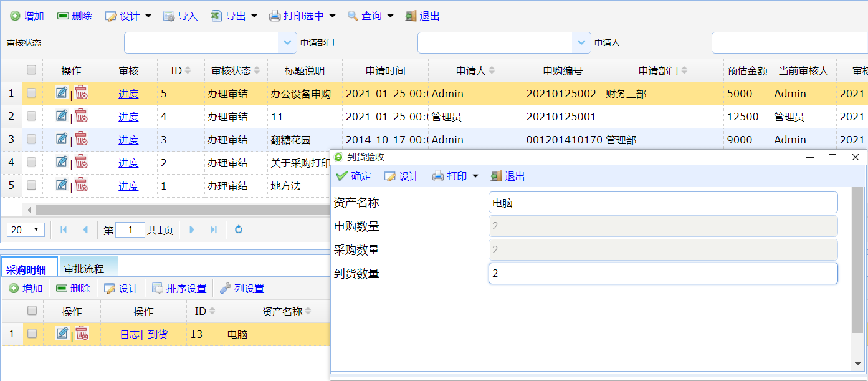Click 列设置 wrench icon button
The height and width of the screenshot is (381, 868).
tap(242, 288)
